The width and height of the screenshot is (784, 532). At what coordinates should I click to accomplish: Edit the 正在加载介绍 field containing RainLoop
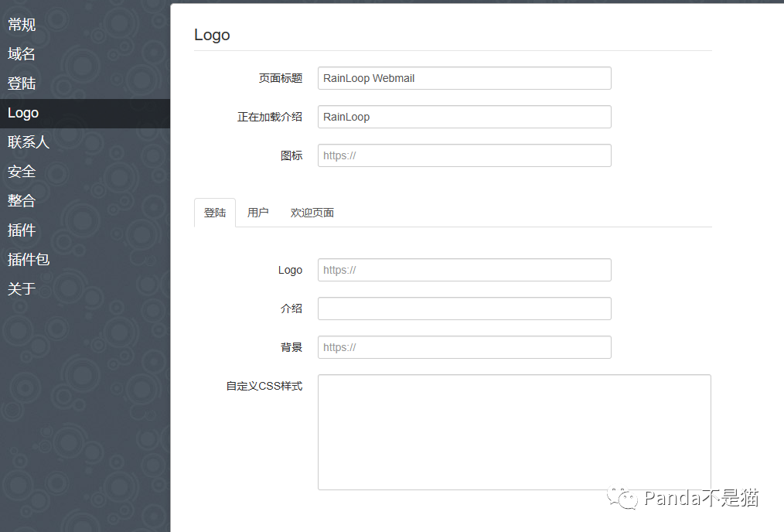point(464,117)
